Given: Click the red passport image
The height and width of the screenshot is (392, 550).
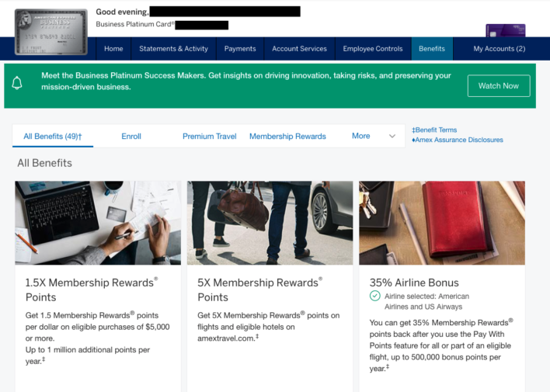Looking at the screenshot, I should tap(442, 223).
